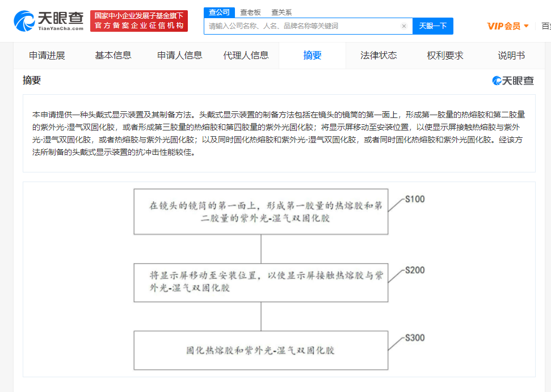Clear the search box with the x icon
Image resolution: width=551 pixels, height=392 pixels.
click(403, 26)
